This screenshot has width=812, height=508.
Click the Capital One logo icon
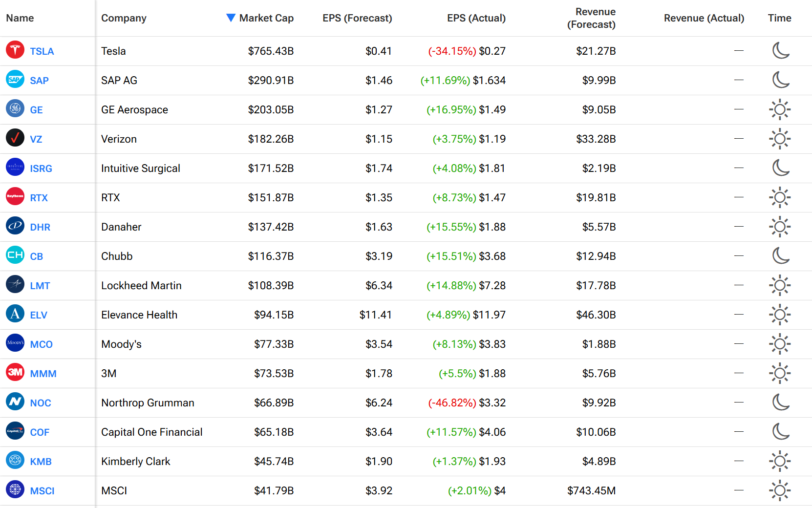click(15, 431)
